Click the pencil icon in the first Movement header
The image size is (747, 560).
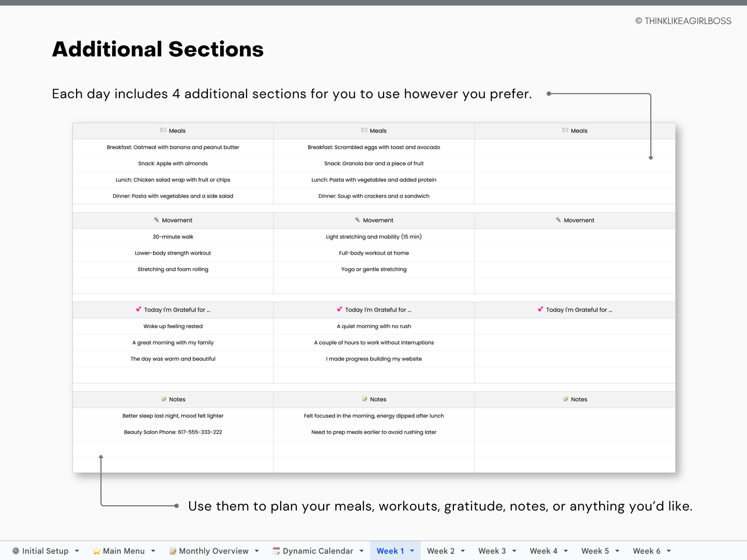[157, 220]
